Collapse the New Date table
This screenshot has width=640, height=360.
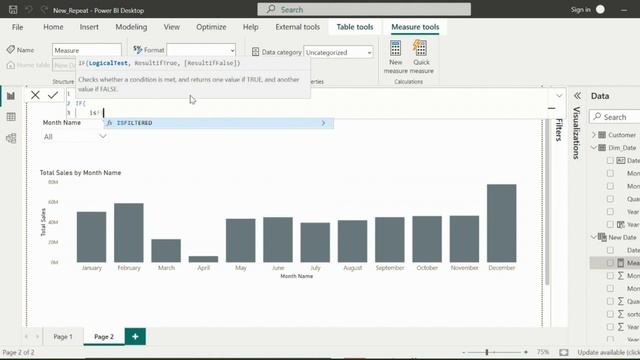coord(594,237)
